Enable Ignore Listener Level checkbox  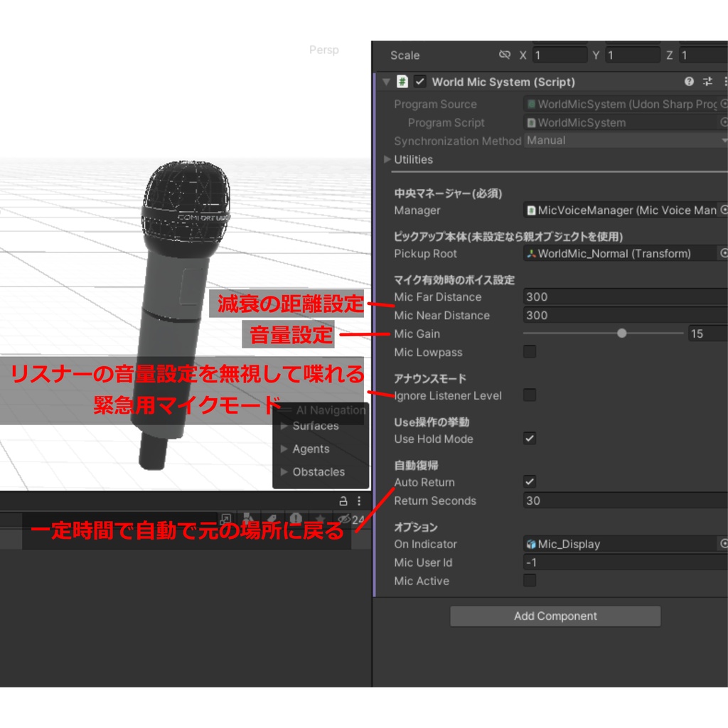tap(530, 395)
